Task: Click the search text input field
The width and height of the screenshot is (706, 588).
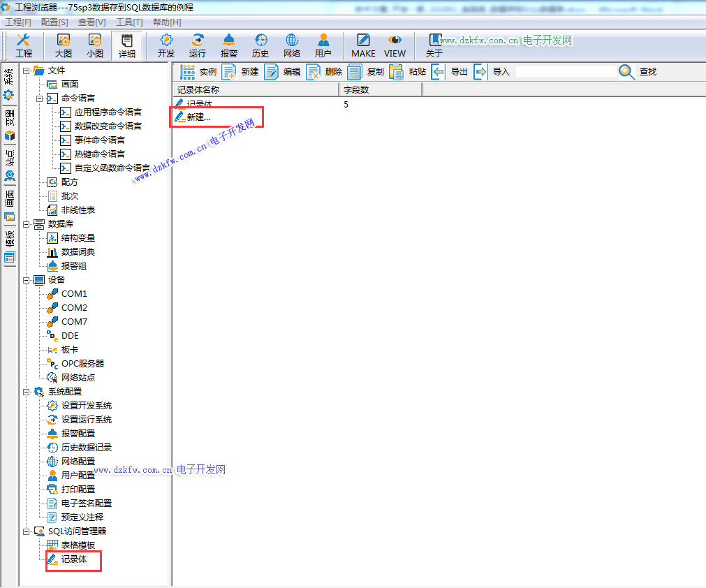Action: tap(566, 72)
